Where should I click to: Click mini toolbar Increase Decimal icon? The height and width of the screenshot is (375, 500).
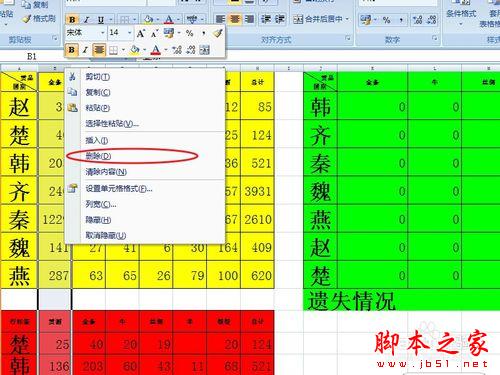[x=177, y=50]
